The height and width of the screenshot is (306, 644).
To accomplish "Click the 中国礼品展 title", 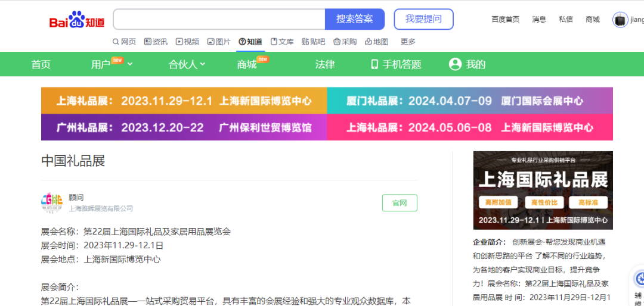I will [73, 161].
